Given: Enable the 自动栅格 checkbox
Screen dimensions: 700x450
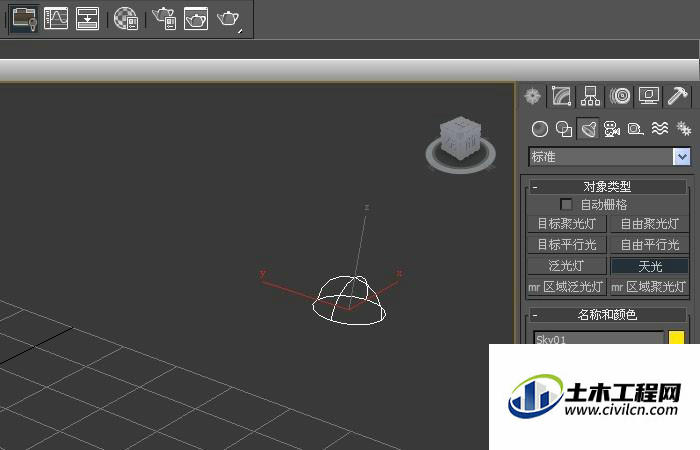Looking at the screenshot, I should click(x=566, y=204).
